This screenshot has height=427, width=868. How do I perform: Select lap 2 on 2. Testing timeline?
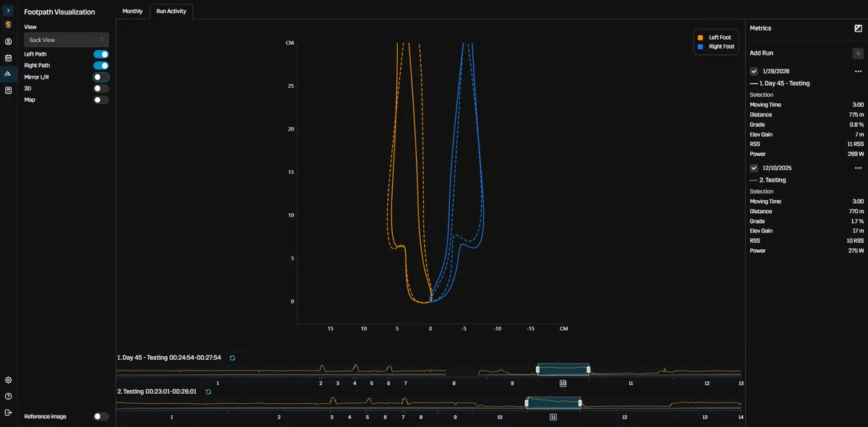click(279, 417)
